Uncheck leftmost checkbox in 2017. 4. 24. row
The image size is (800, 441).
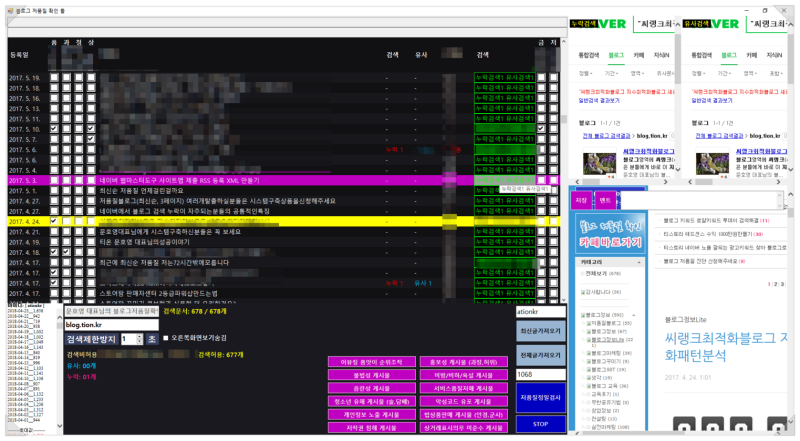point(54,222)
